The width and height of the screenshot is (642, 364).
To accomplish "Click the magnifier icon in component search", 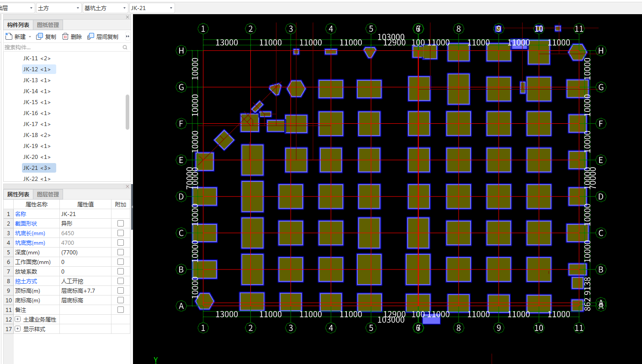I will point(125,47).
